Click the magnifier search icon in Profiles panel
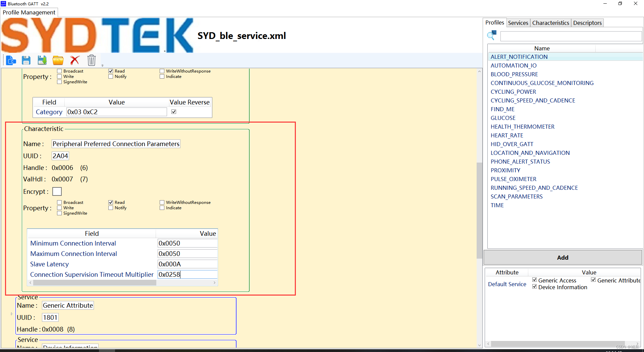644x352 pixels. pos(492,35)
